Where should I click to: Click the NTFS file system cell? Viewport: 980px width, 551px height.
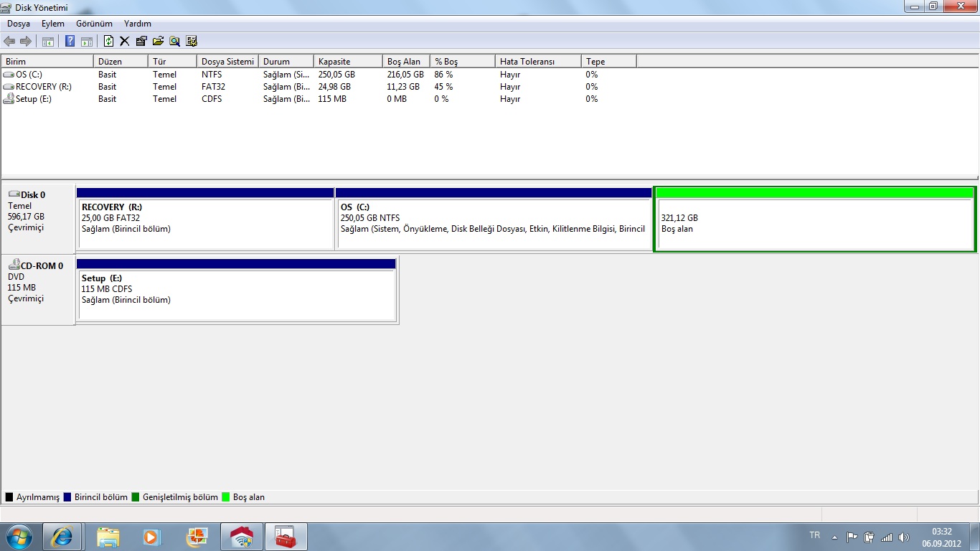[x=212, y=75]
